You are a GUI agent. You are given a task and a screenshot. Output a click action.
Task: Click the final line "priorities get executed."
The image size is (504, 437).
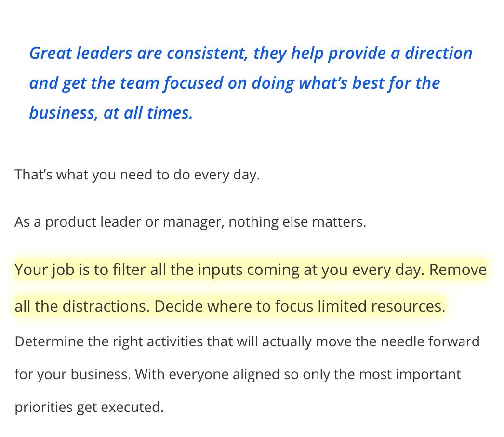coord(89,407)
